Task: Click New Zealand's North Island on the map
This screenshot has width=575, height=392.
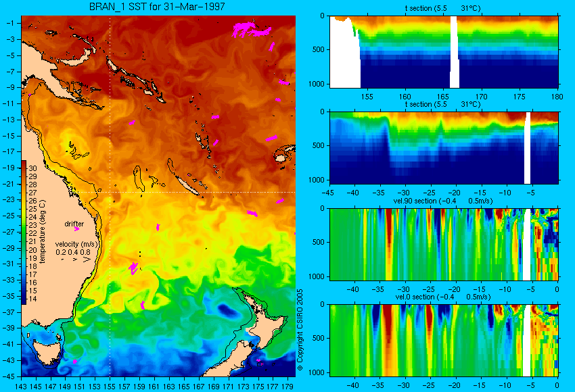Action: tap(267, 320)
